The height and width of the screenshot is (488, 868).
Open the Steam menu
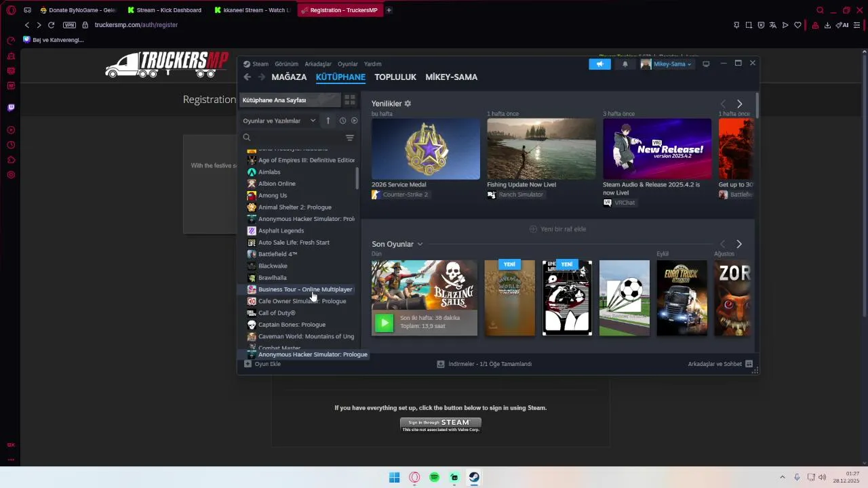coord(260,64)
